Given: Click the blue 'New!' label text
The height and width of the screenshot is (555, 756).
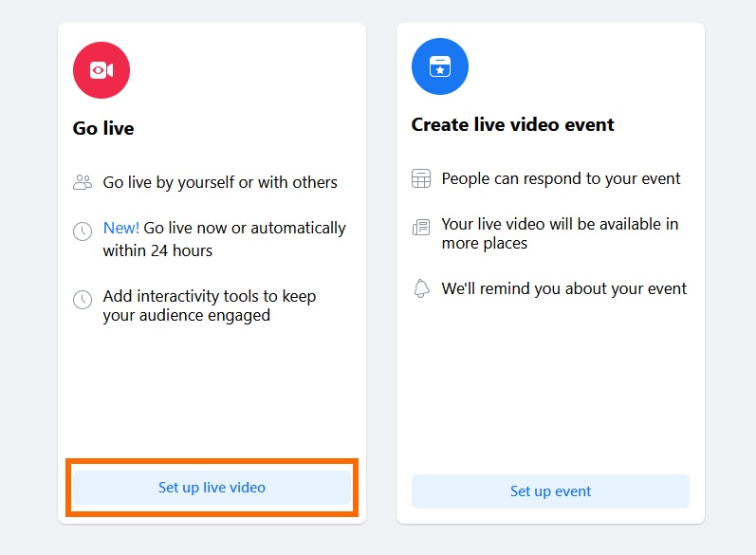Looking at the screenshot, I should coord(120,228).
